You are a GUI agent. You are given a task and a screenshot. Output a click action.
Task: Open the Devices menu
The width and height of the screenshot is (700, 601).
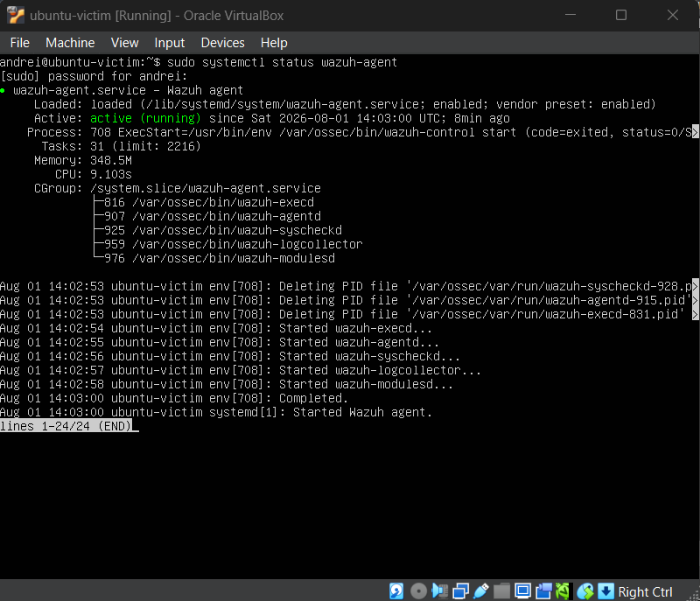pyautogui.click(x=223, y=43)
